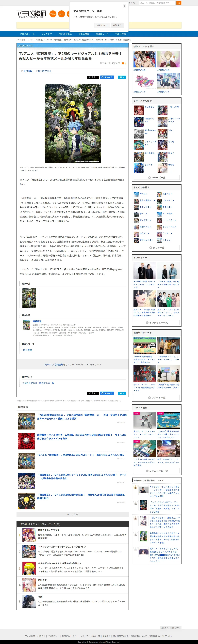Click NieR:Automata series icon
198x644 pixels.
pos(139,134)
